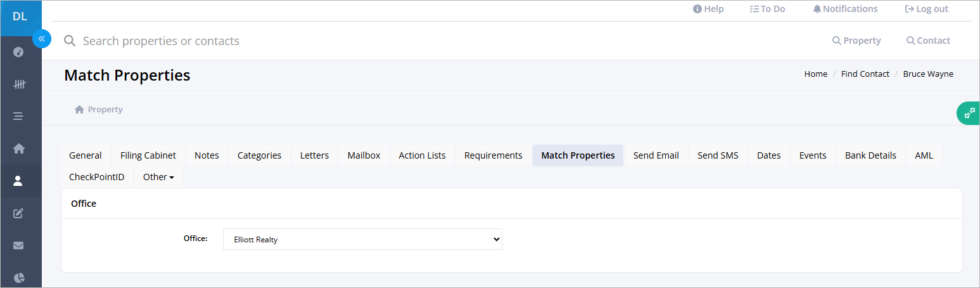
Task: Switch to the Requirements tab
Action: click(493, 155)
